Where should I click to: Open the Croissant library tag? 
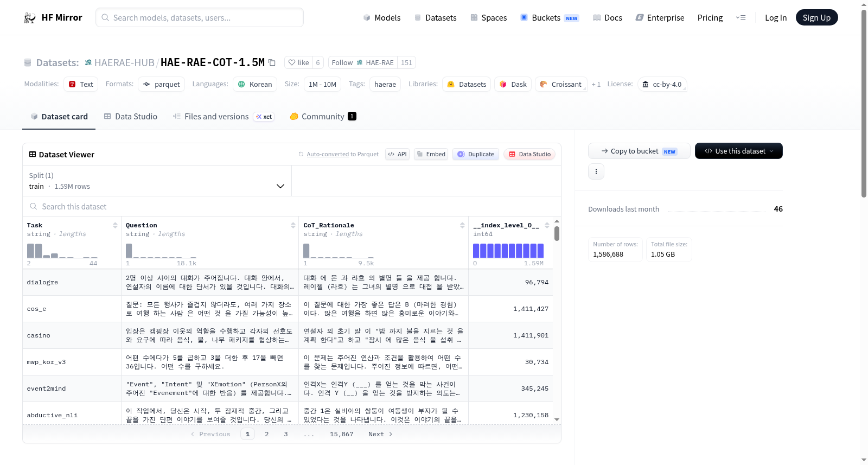(x=561, y=84)
